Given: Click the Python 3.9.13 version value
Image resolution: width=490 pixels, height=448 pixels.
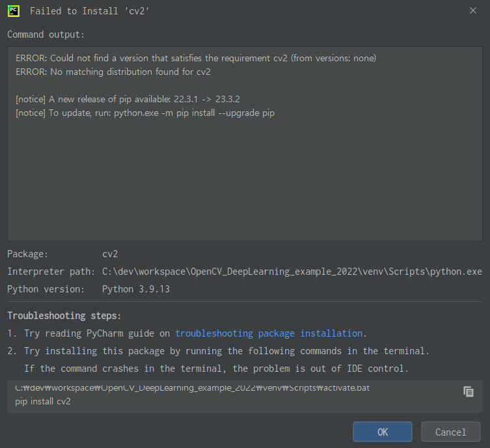Looking at the screenshot, I should point(136,289).
